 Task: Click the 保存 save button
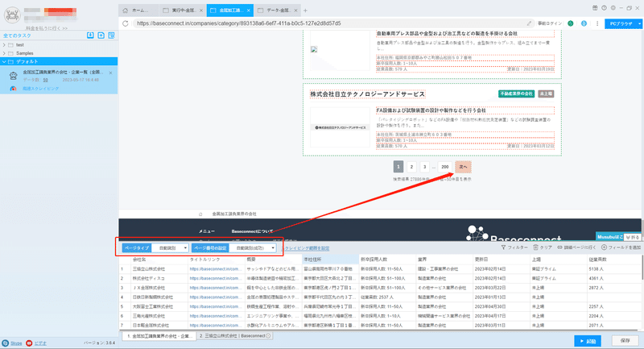tap(625, 341)
